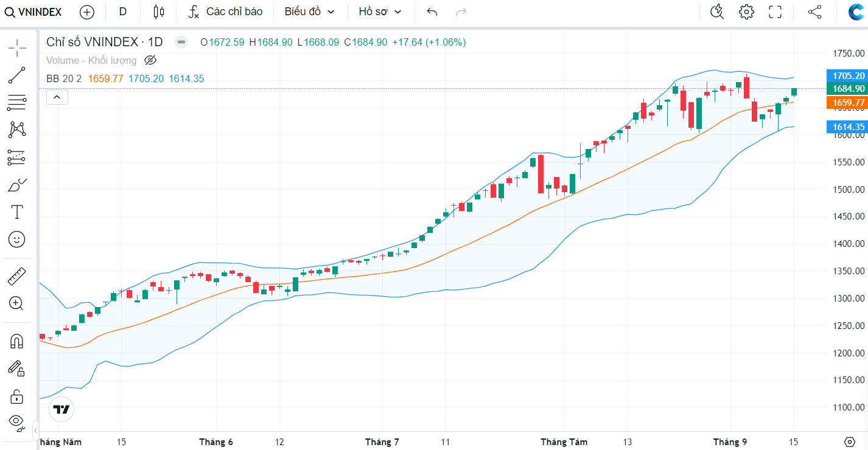Activate the zoom in tool

click(17, 303)
